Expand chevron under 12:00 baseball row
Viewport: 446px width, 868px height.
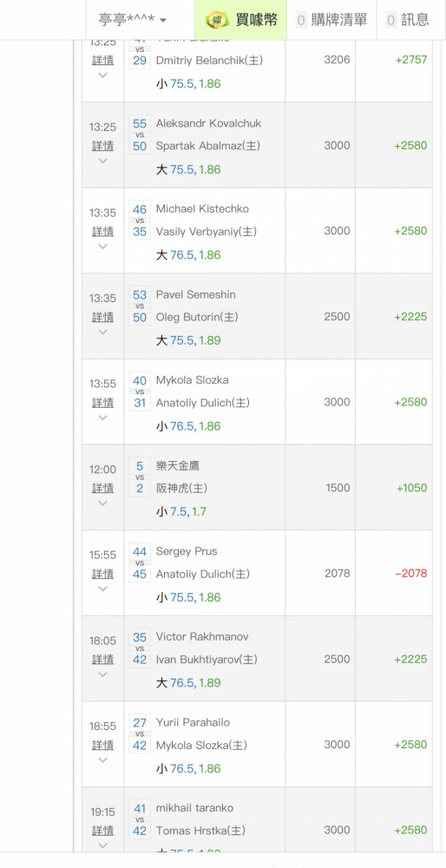[x=103, y=503]
